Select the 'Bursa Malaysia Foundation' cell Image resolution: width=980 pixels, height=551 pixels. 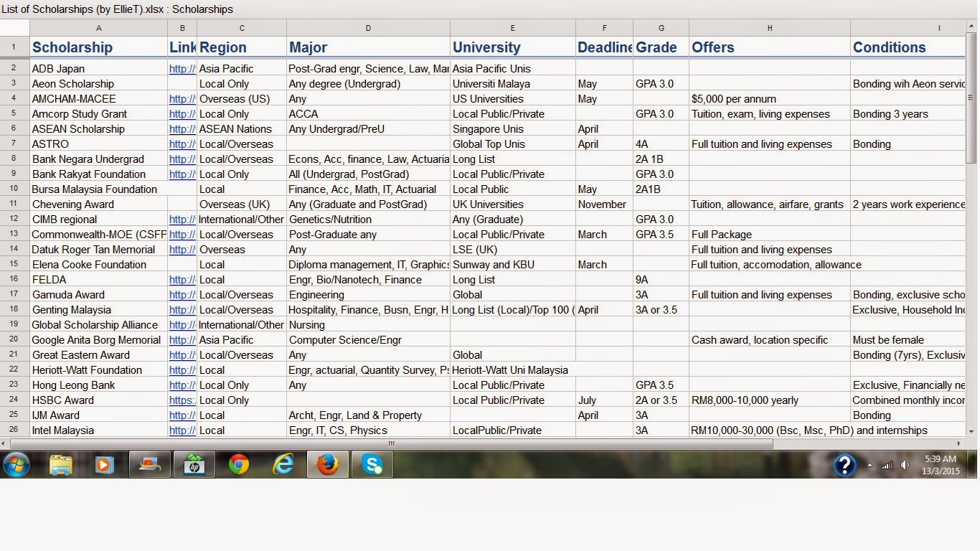(98, 189)
